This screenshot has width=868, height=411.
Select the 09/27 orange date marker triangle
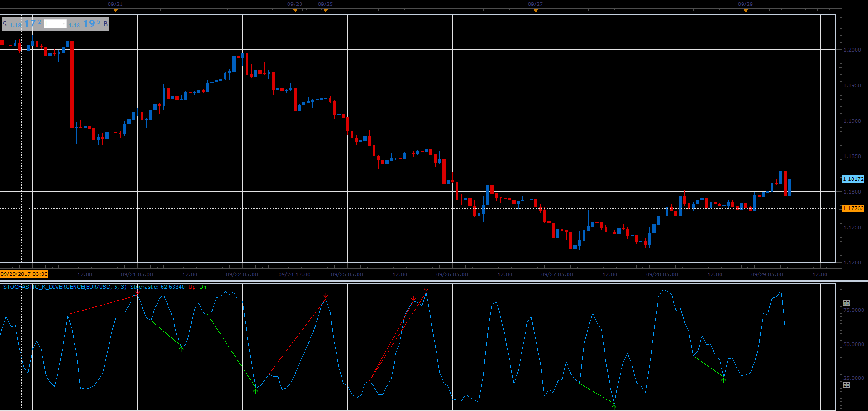[536, 11]
